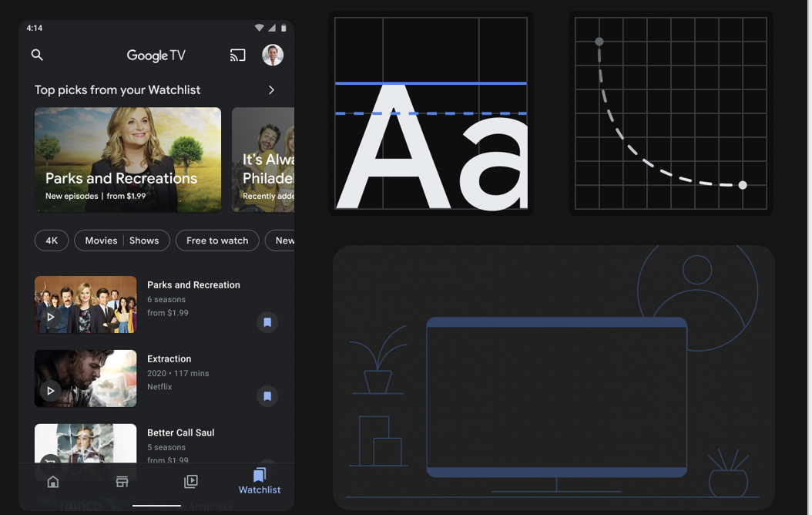Viewport: 812px width, 515px height.
Task: Click the battery status icon
Action: click(284, 28)
